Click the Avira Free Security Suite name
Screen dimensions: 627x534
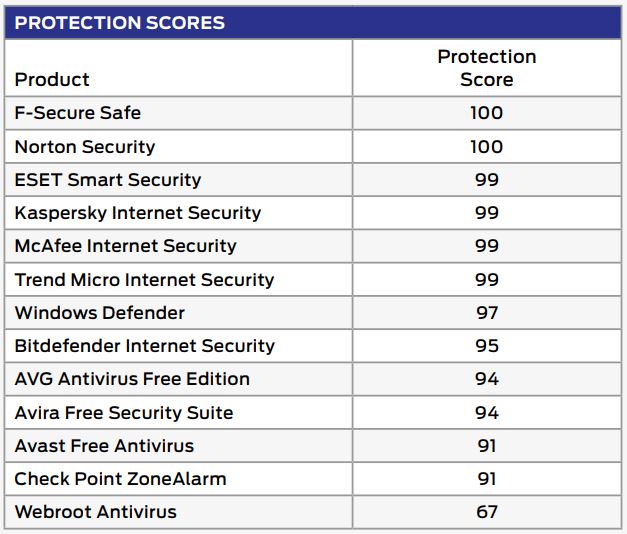pos(124,413)
